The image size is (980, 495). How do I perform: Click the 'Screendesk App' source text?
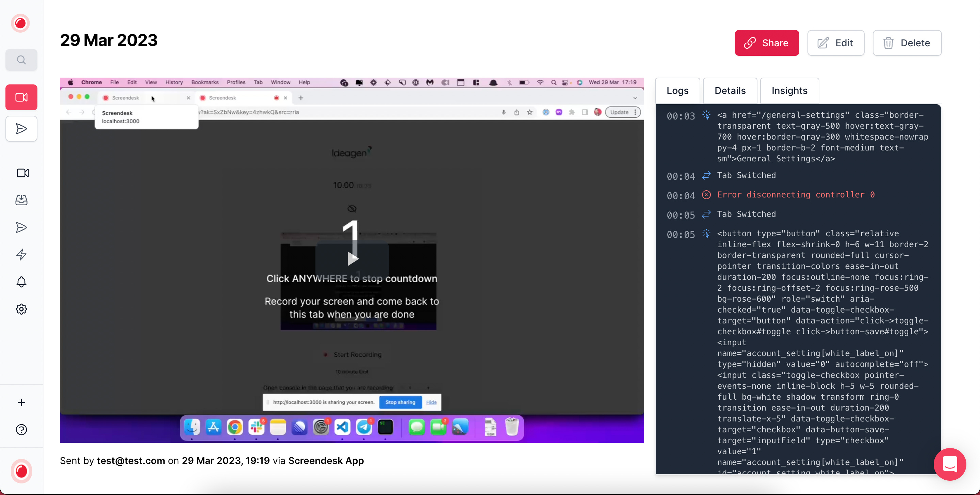point(326,461)
